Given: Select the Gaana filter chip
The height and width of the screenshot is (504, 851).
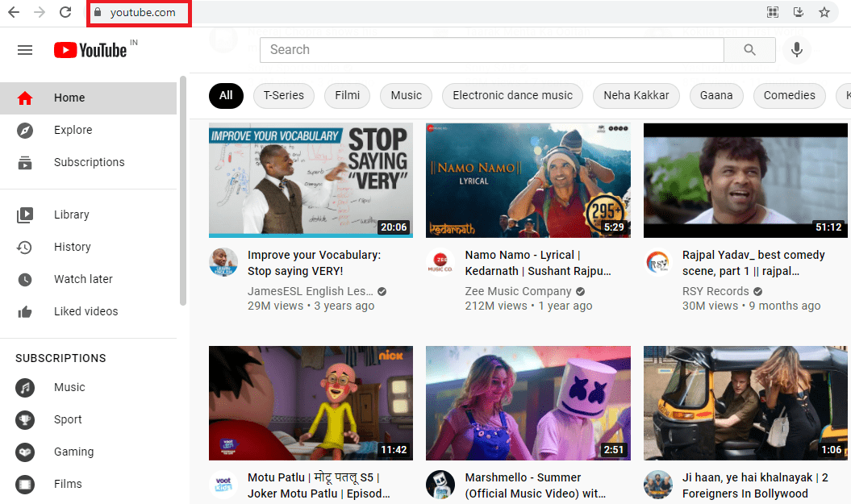Looking at the screenshot, I should (716, 95).
